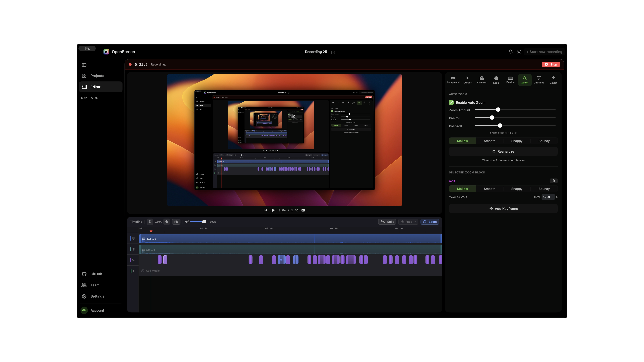Open MCP in sidebar
The width and height of the screenshot is (644, 362).
(100, 98)
